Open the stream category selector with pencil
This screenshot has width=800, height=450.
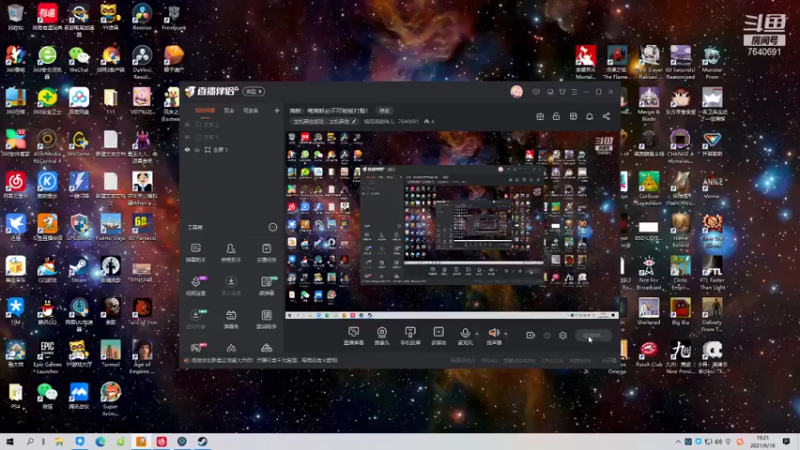click(325, 121)
